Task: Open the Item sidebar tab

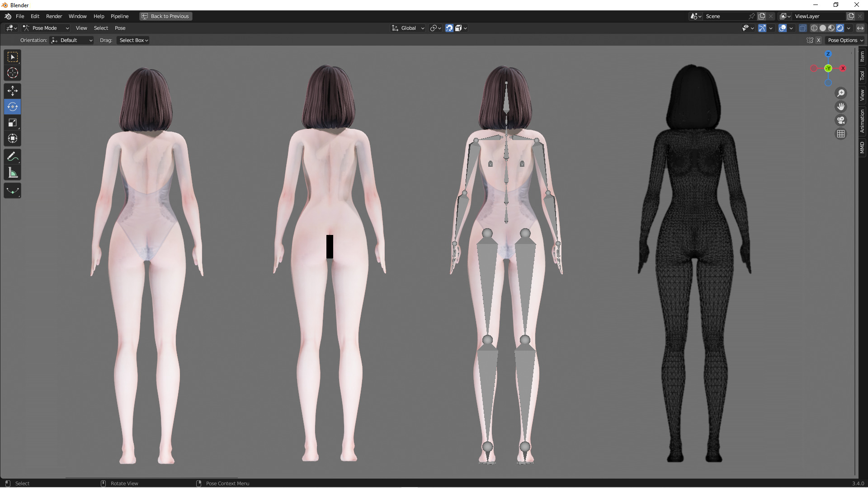Action: click(x=862, y=56)
